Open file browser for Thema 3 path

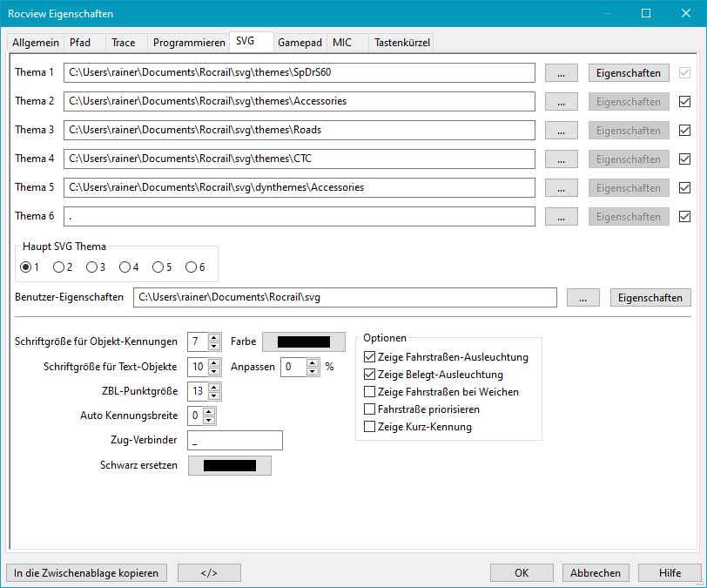(x=561, y=131)
